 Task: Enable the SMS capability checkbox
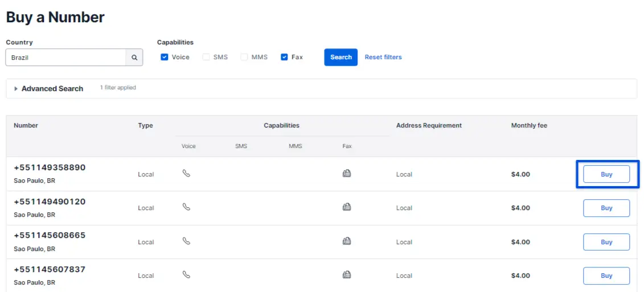206,57
